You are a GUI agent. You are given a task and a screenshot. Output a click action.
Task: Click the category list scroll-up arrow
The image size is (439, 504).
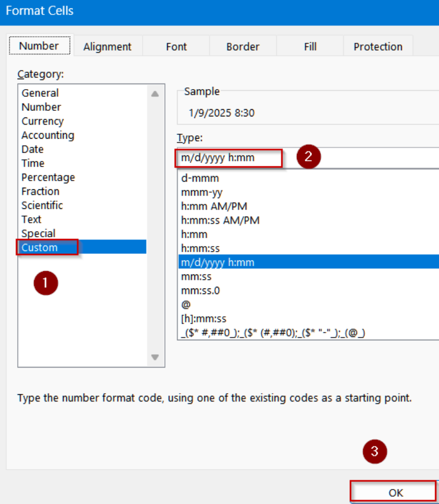[x=155, y=92]
